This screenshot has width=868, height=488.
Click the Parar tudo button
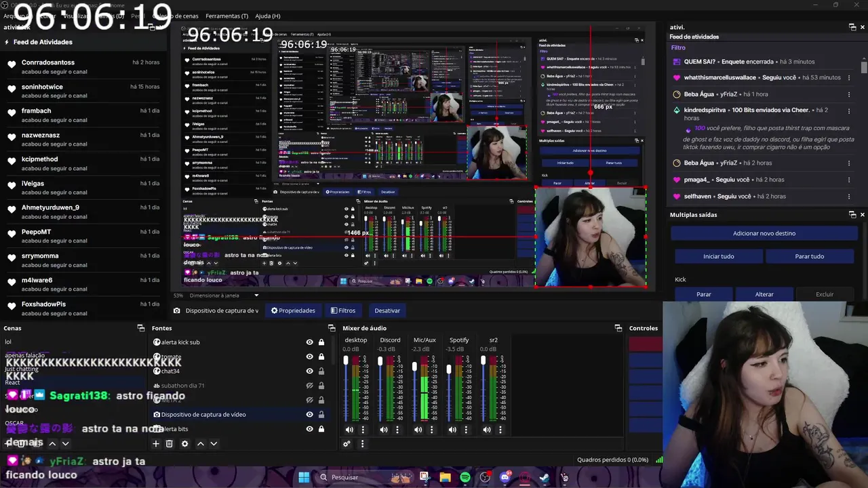click(810, 256)
